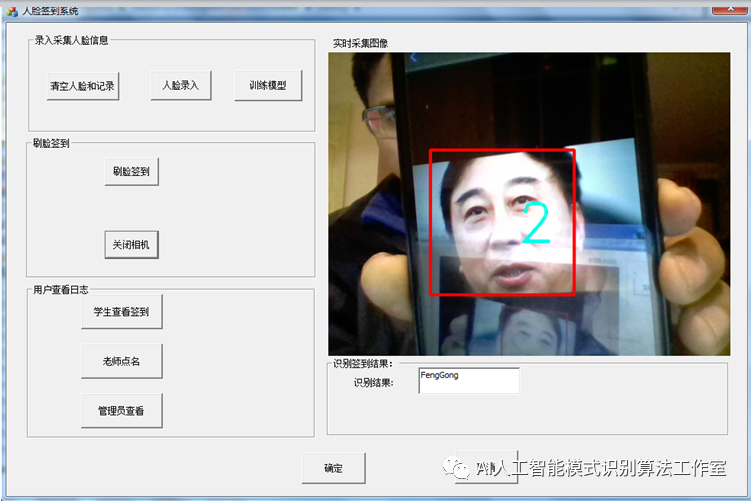751x501 pixels.
Task: Click the 识别结果: label text
Action: [x=374, y=383]
